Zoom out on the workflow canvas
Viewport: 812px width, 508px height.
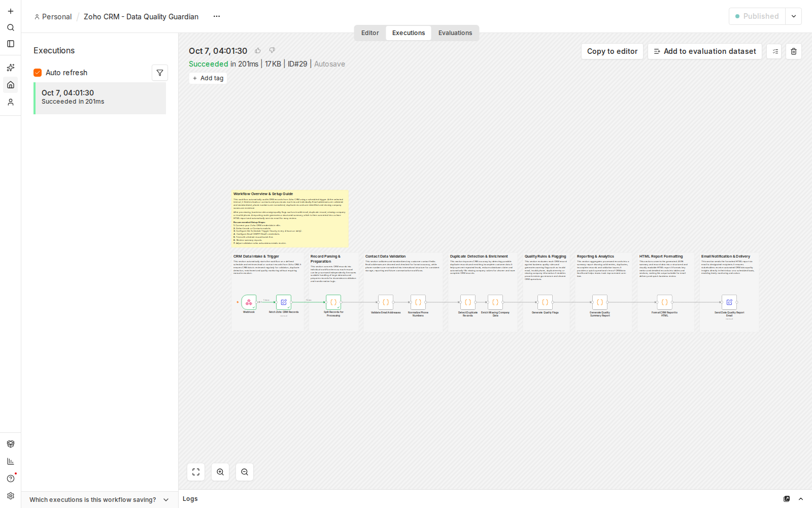(245, 472)
